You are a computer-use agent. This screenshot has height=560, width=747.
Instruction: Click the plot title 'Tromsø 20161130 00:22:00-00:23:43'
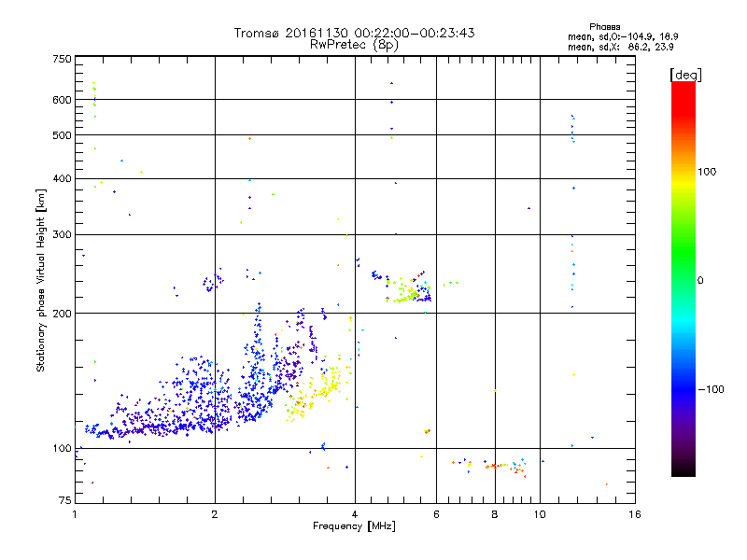coord(355,33)
